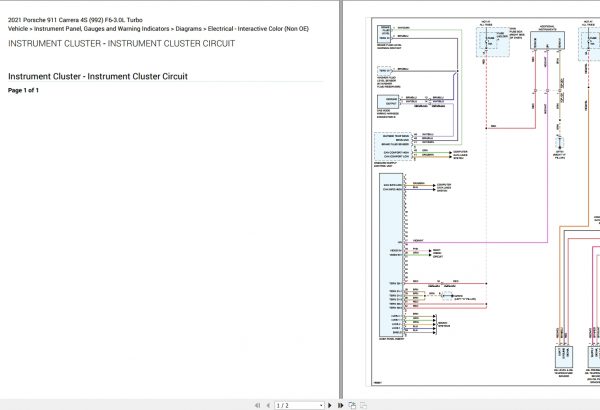Click the '1 / 2' page number field

[290, 404]
